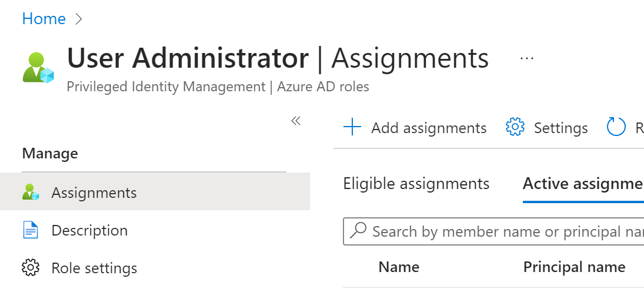This screenshot has height=295, width=644.
Task: Refresh the assignments list
Action: tap(616, 128)
